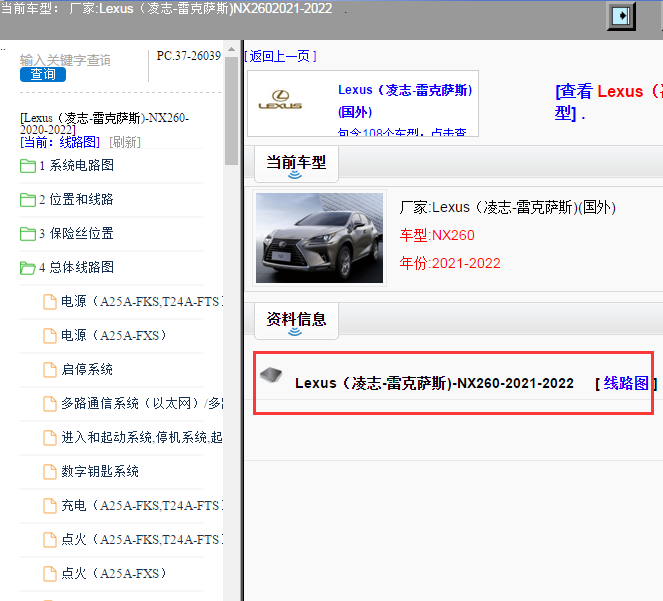The height and width of the screenshot is (601, 663).
Task: Click the 厂家:Lexus（凌志-雷克萨斯）(国外) text
Action: (x=507, y=208)
